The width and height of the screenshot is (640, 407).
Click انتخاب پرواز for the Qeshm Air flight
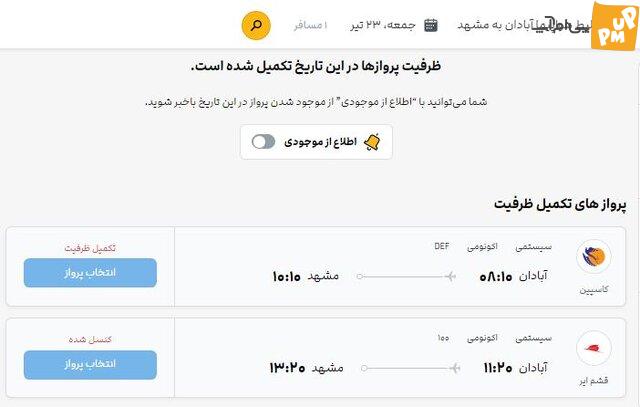90,365
